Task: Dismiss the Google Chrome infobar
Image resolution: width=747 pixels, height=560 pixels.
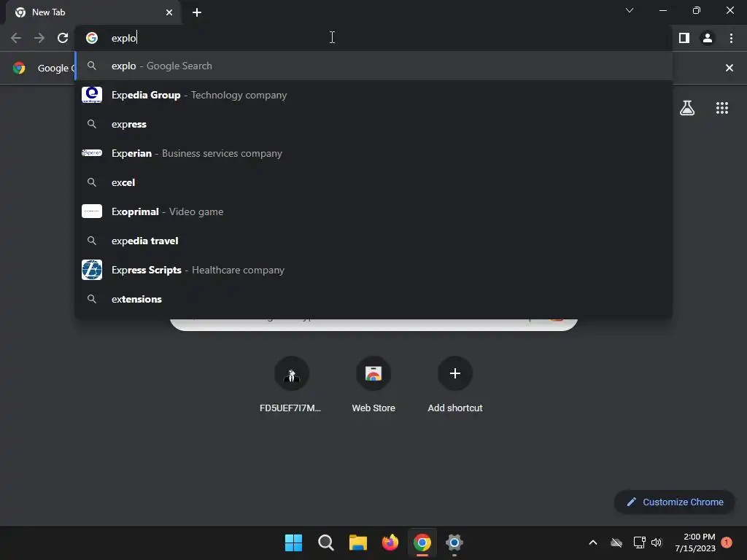Action: point(729,68)
